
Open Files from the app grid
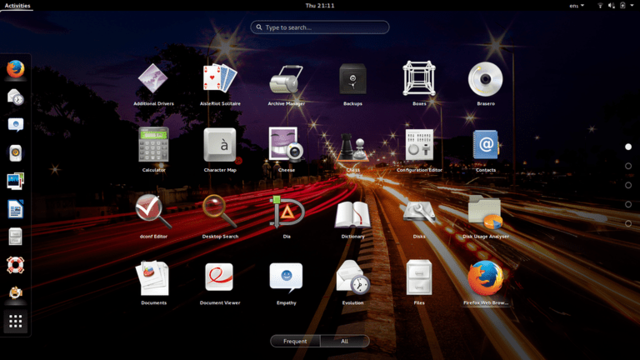419,278
